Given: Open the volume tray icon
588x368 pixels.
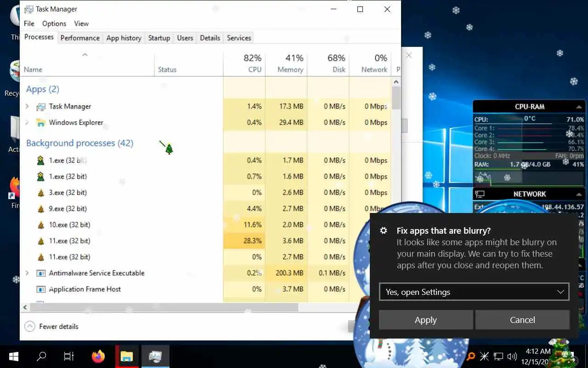Looking at the screenshot, I should pos(512,356).
